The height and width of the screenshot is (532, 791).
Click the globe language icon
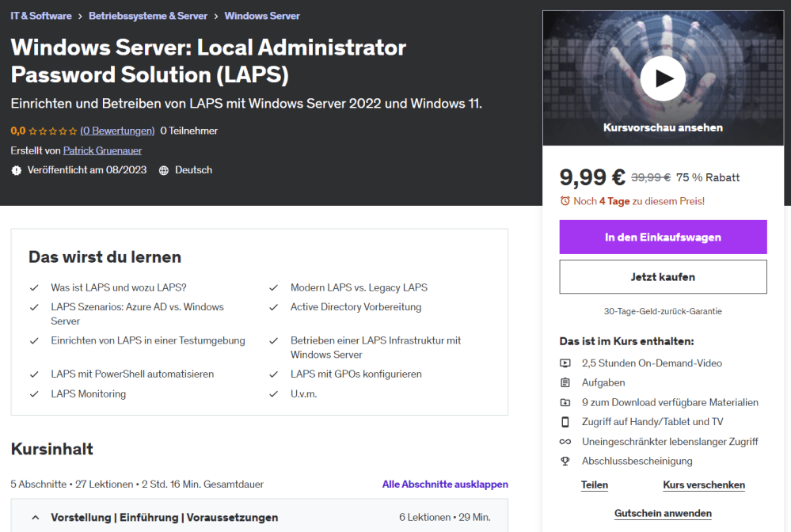(164, 170)
